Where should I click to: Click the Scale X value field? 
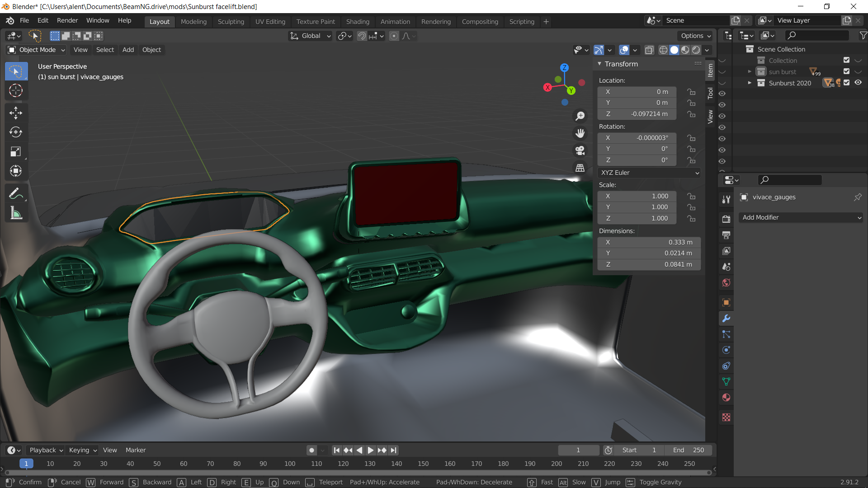pos(637,196)
